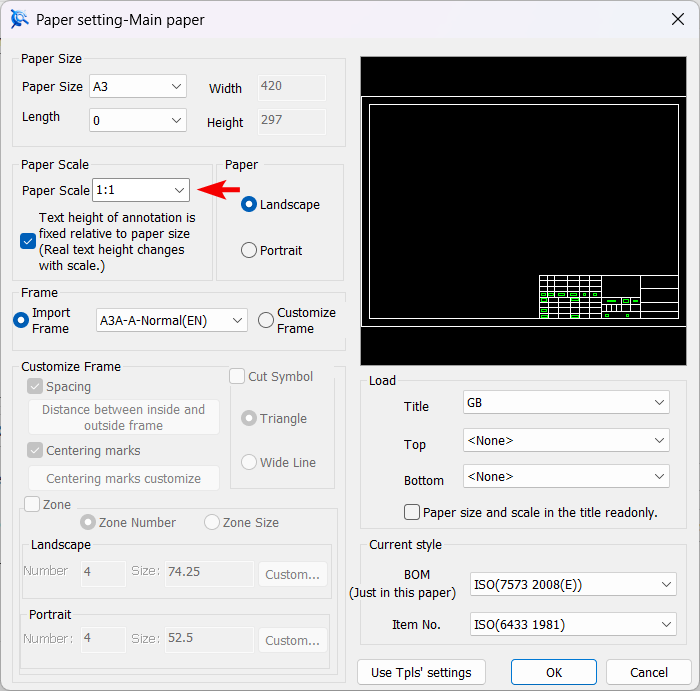Viewport: 700px width, 691px height.
Task: Click the Portrait Custom... button
Action: coord(293,640)
